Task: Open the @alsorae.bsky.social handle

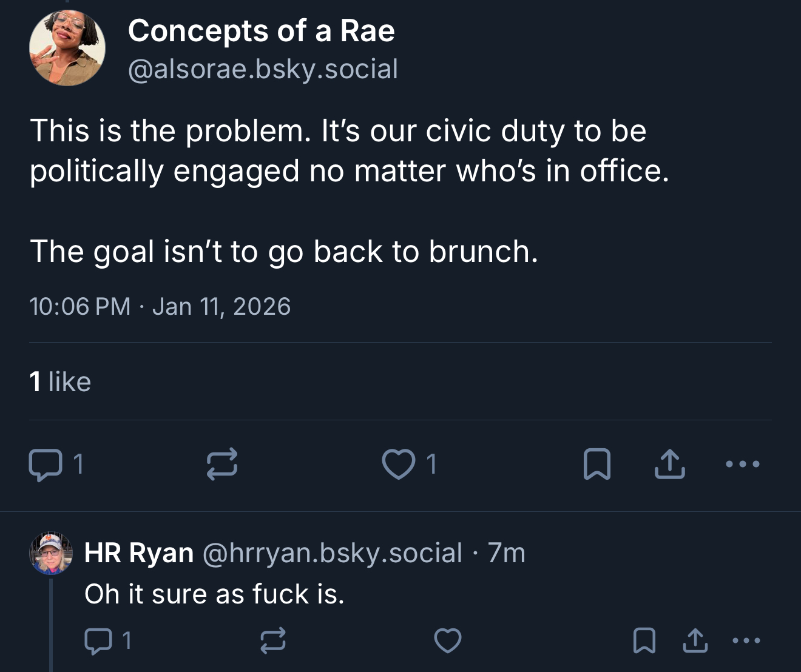Action: point(263,69)
